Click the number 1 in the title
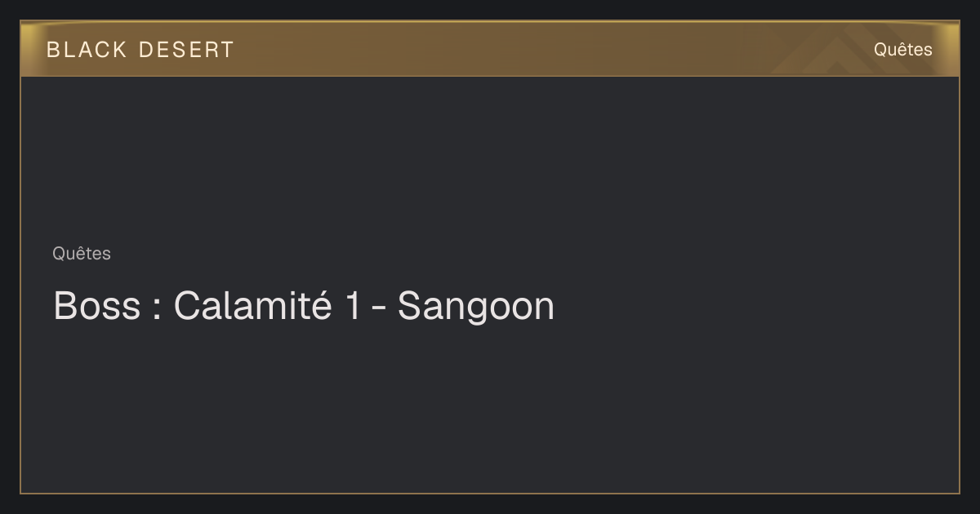980x514 pixels. tap(352, 307)
